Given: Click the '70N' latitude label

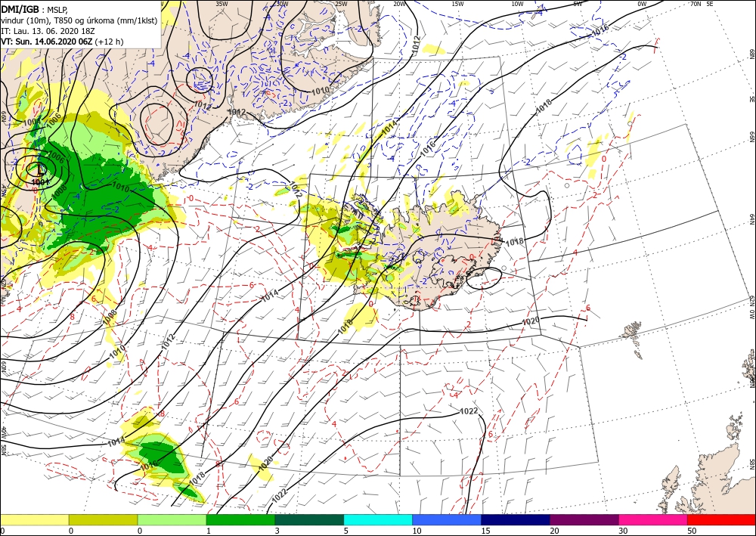Looking at the screenshot, I should pyautogui.click(x=696, y=4).
